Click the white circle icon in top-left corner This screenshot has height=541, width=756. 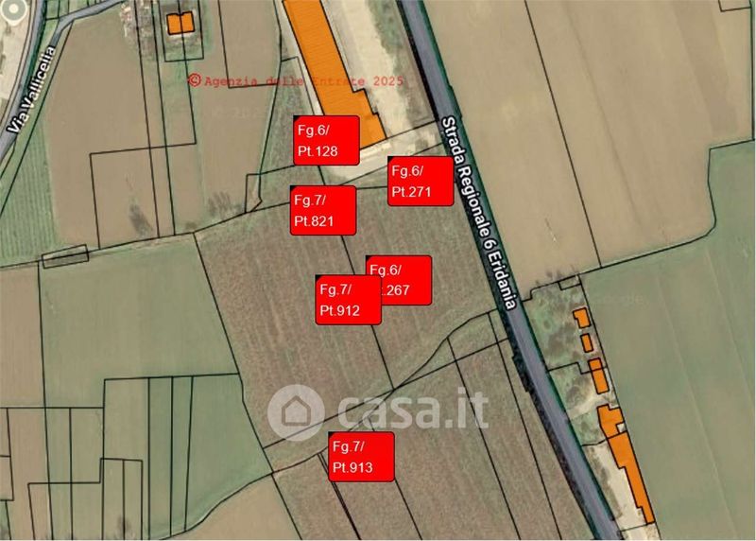[13, 9]
